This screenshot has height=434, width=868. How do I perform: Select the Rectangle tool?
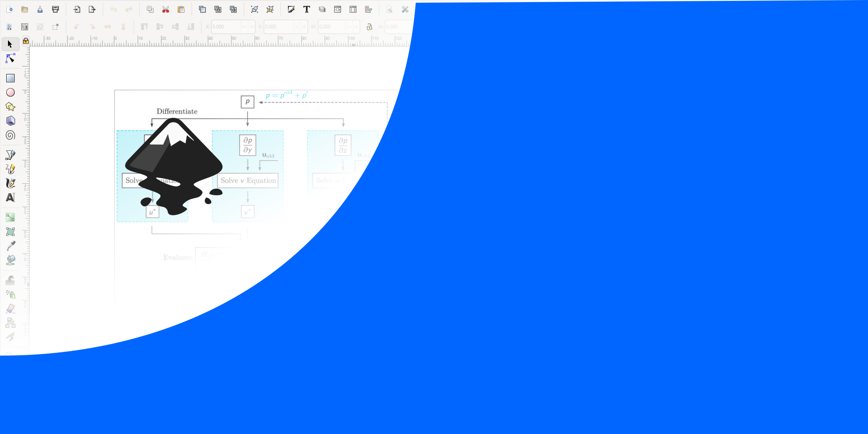point(10,78)
